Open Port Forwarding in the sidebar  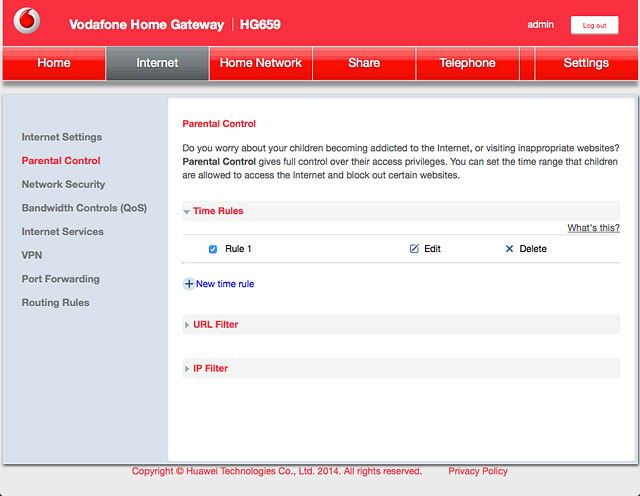click(60, 279)
